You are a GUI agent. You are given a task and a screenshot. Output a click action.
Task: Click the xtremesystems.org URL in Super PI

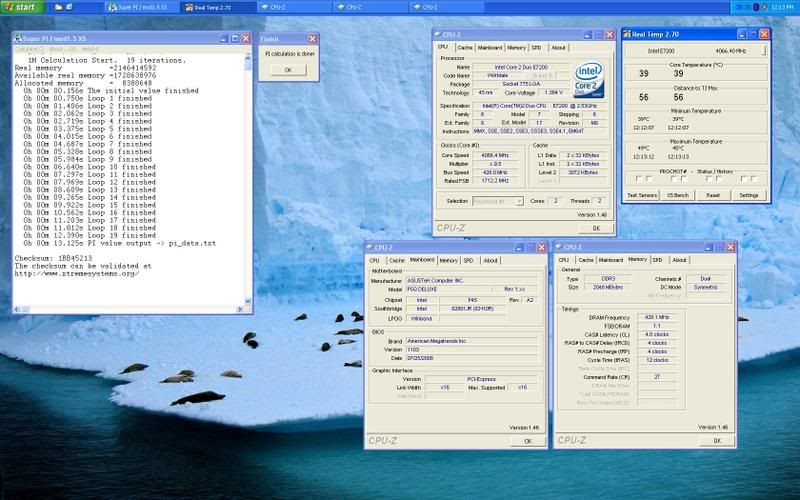coord(77,273)
